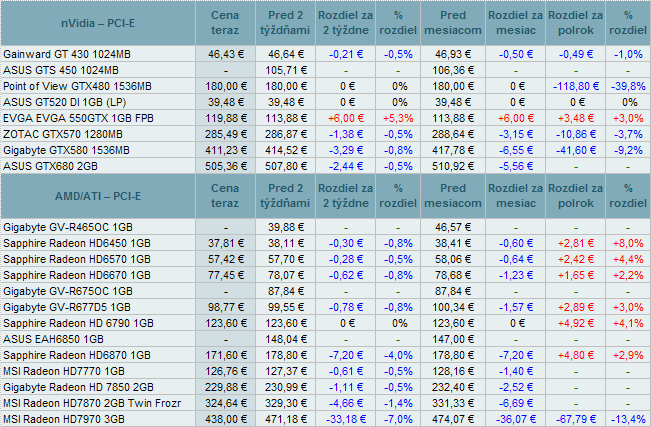Viewport: 651px width, 427px height.
Task: Click the -9,2% value for Gigabyte GTX580
Action: pos(628,150)
